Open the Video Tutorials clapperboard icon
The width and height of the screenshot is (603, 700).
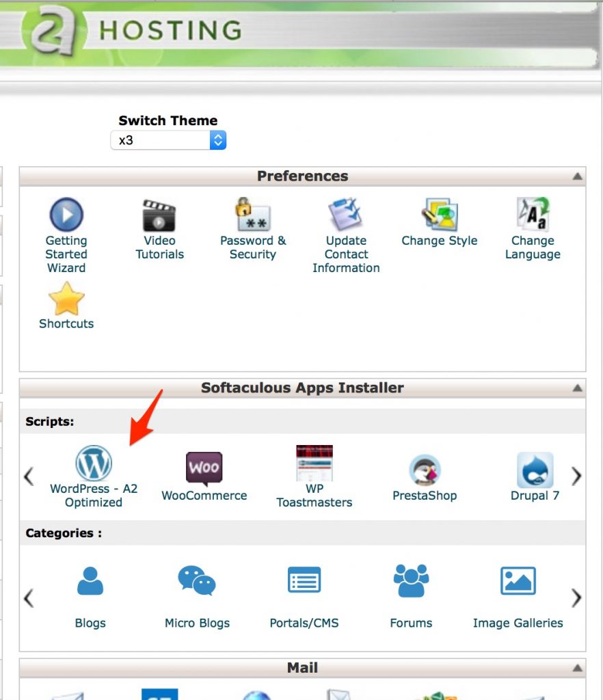tap(159, 215)
